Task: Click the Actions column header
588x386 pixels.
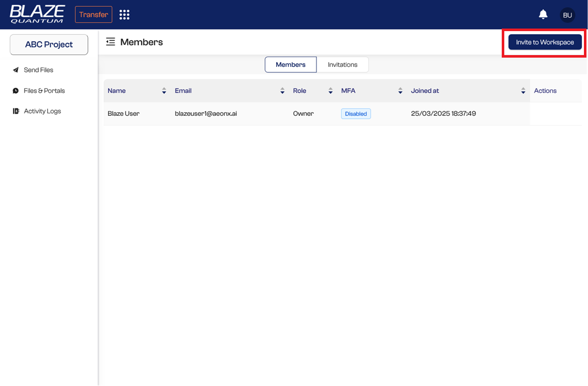Action: tap(545, 91)
